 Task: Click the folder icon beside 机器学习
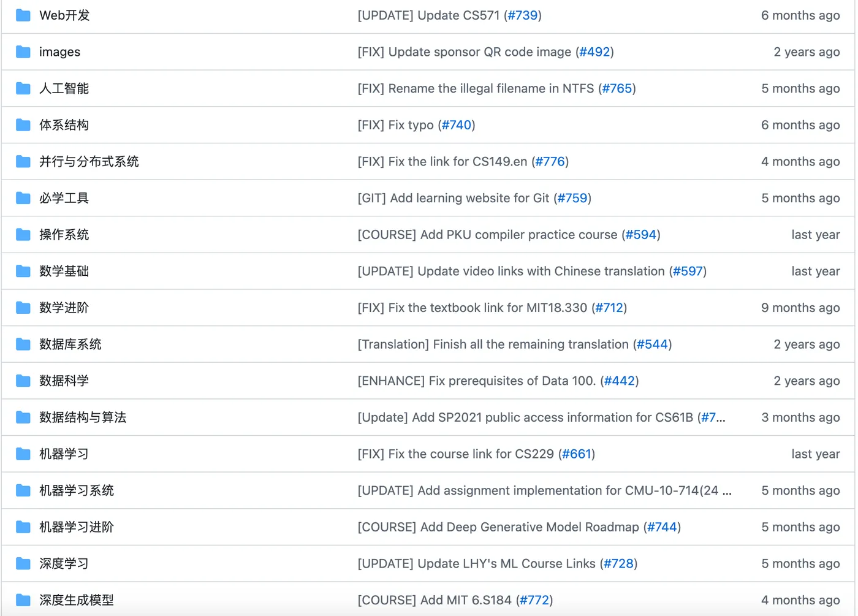[23, 454]
